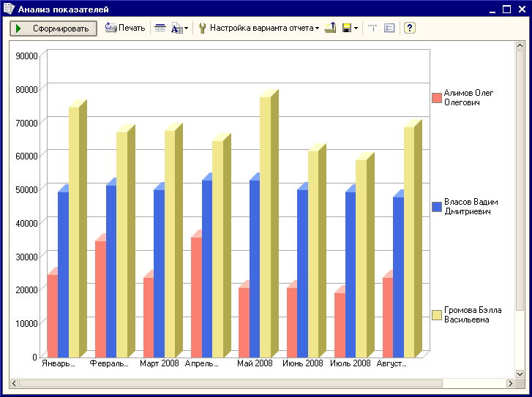Open help with the question mark icon

click(x=410, y=28)
